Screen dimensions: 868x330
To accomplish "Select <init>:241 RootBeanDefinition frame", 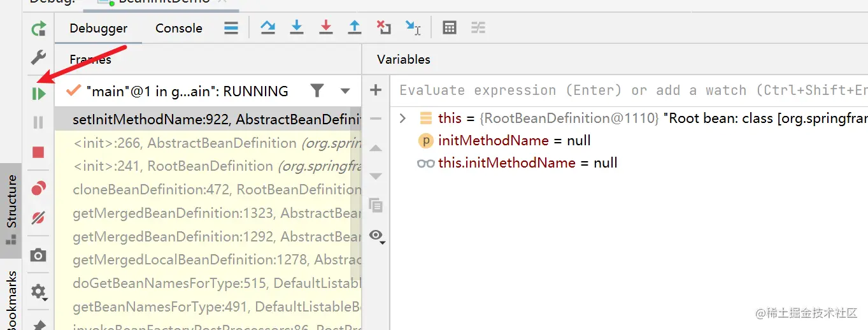I will (208, 166).
